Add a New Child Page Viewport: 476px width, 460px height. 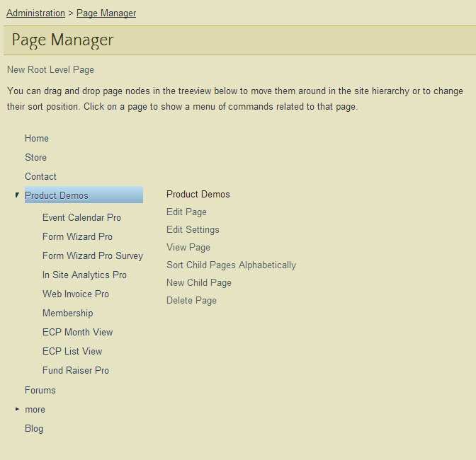pyautogui.click(x=199, y=283)
